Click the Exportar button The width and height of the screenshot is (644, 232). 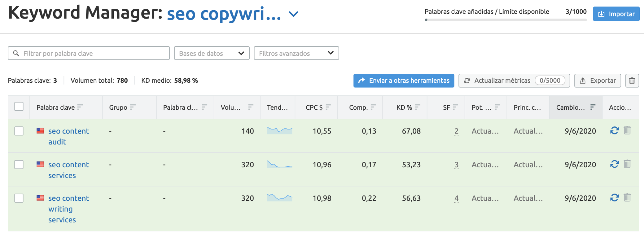[598, 80]
